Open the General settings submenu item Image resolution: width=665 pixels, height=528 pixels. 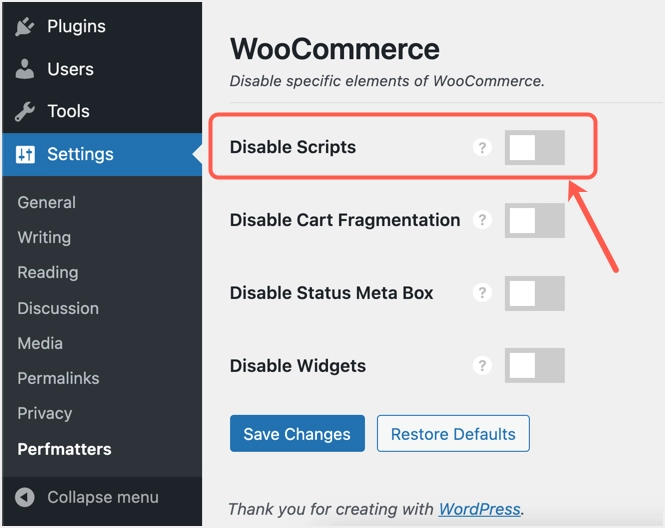click(46, 202)
